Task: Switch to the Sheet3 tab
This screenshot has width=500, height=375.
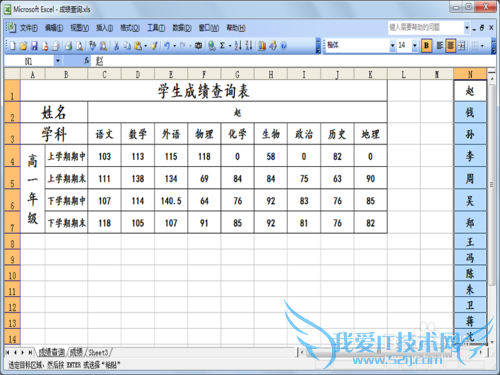Action: tap(98, 352)
